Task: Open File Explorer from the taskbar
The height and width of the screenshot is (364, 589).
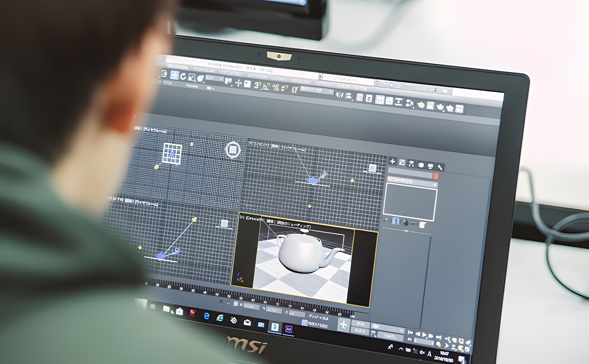Action: click(166, 309)
